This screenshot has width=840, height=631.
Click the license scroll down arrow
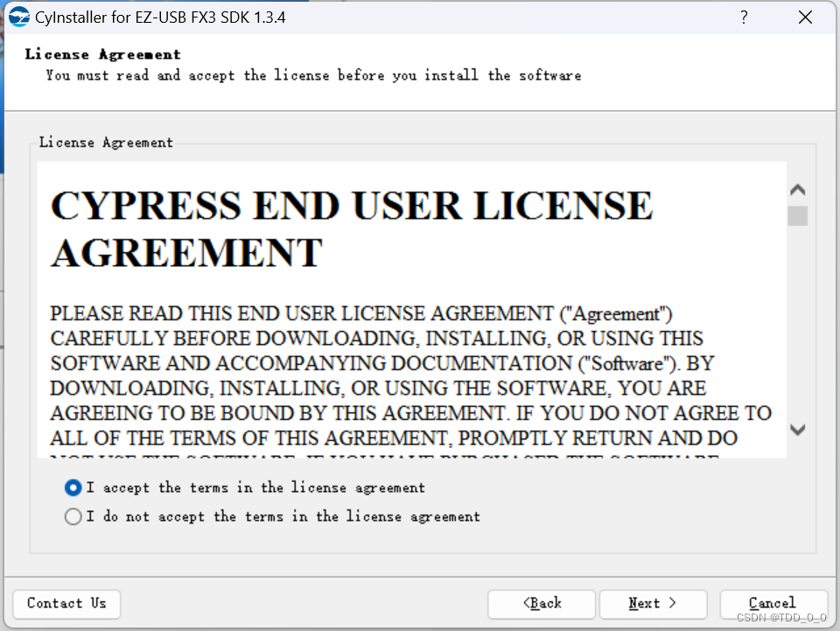(798, 430)
